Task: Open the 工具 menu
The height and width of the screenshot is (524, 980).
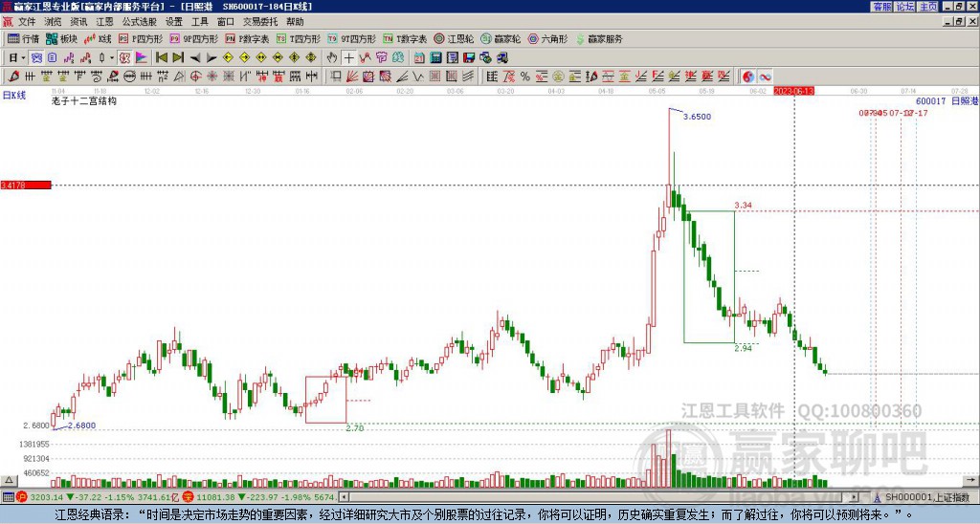Action: [199, 22]
